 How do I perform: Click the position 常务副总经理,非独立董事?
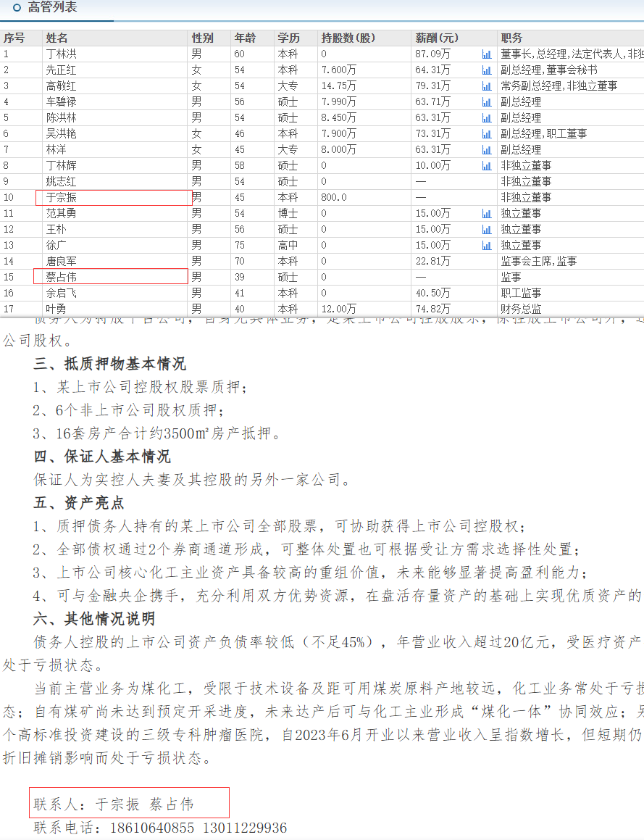point(559,86)
